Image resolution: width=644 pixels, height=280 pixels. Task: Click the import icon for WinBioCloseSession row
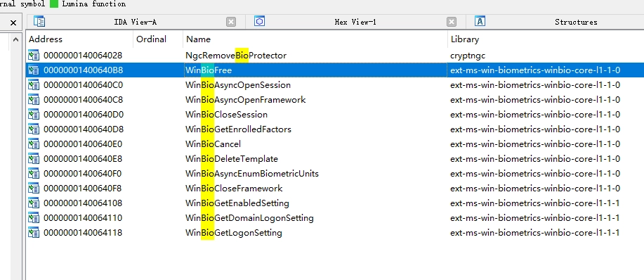coord(34,114)
